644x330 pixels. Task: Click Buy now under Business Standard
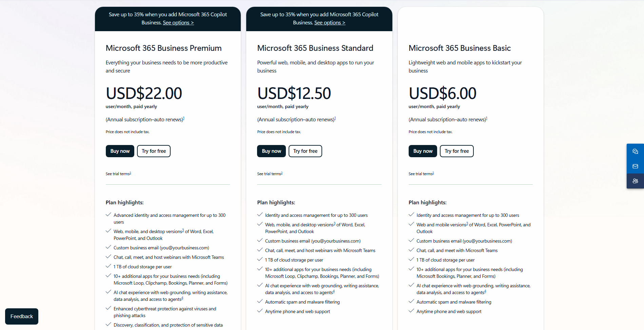pyautogui.click(x=271, y=151)
